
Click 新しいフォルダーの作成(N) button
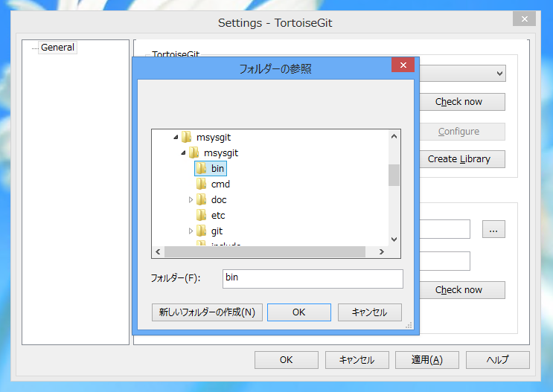(x=207, y=312)
